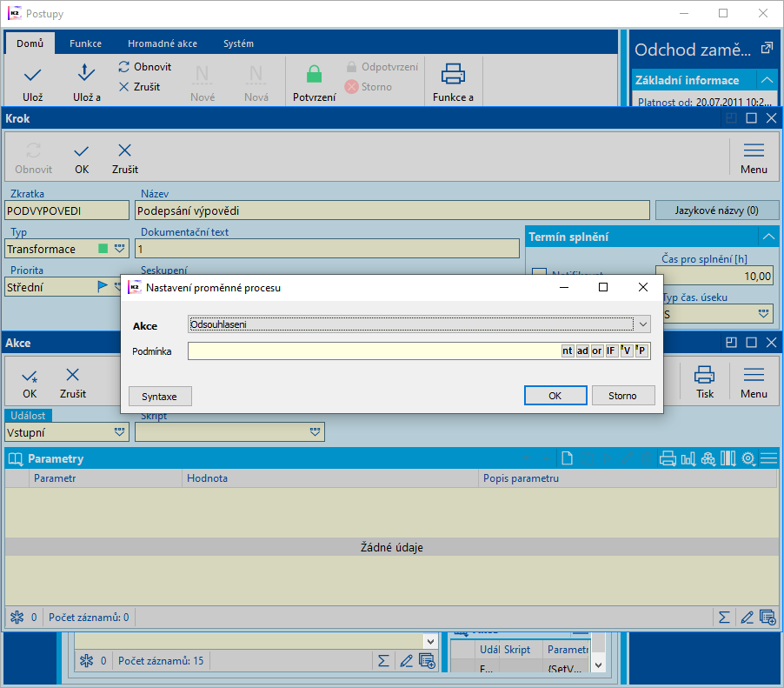Screen dimensions: 784x688
Task: Click the Čas pro splnění field 10,00
Action: click(714, 277)
